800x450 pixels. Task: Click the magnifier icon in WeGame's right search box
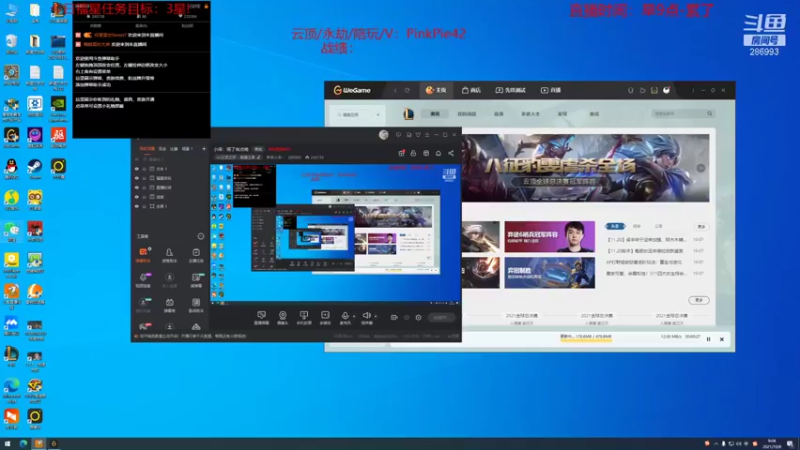coord(709,114)
